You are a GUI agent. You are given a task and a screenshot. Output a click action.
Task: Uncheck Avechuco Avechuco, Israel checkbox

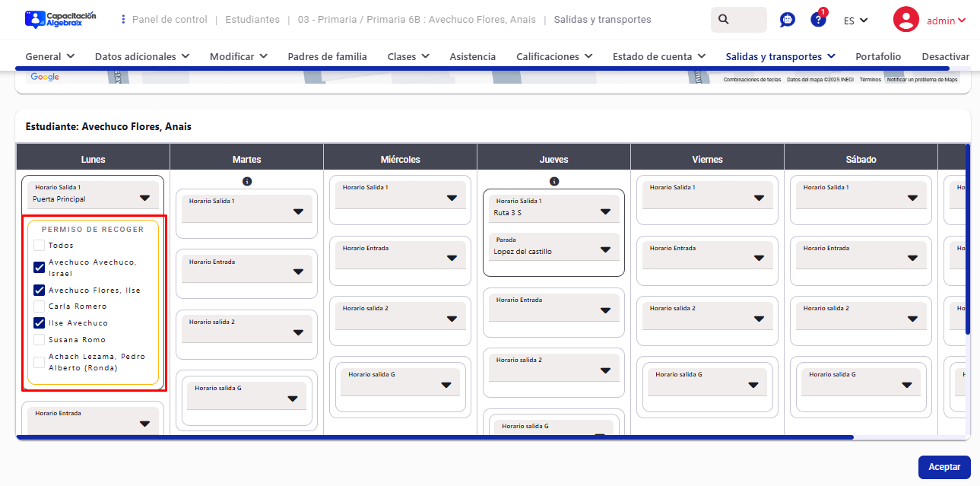(x=39, y=268)
